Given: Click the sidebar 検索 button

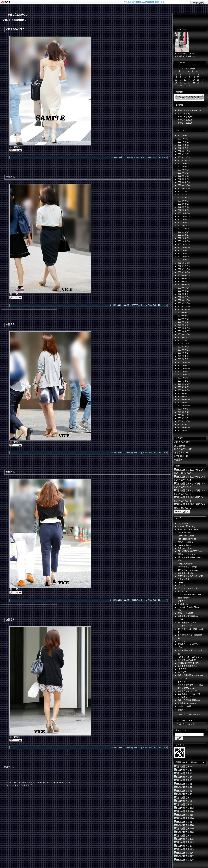Looking at the screenshot, I should 179,738.
